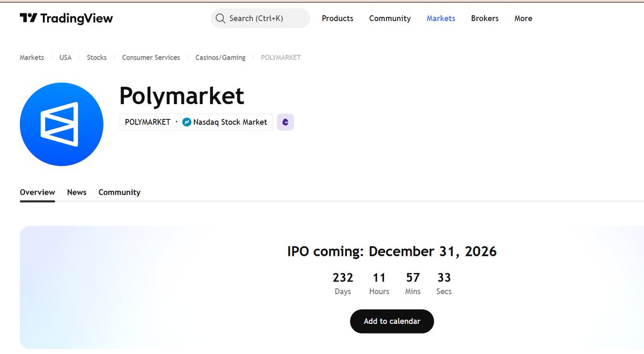Switch to the Community tab below logo
The height and width of the screenshot is (354, 644).
(120, 192)
